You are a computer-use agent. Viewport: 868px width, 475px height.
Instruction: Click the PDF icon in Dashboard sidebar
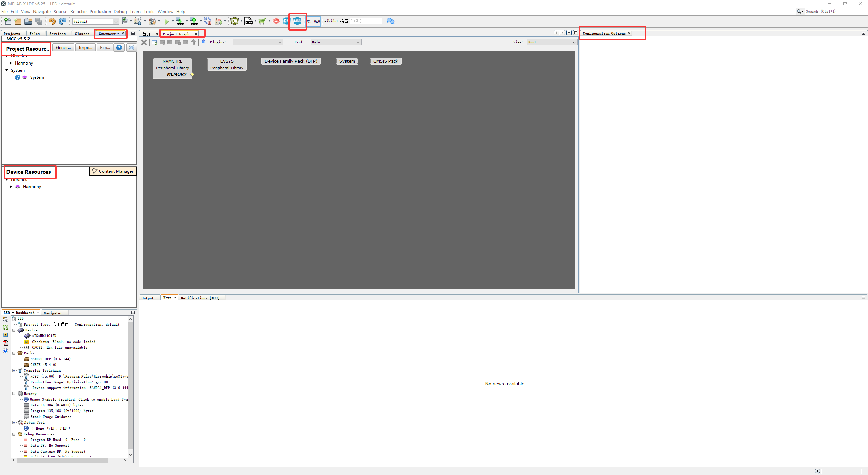5,343
